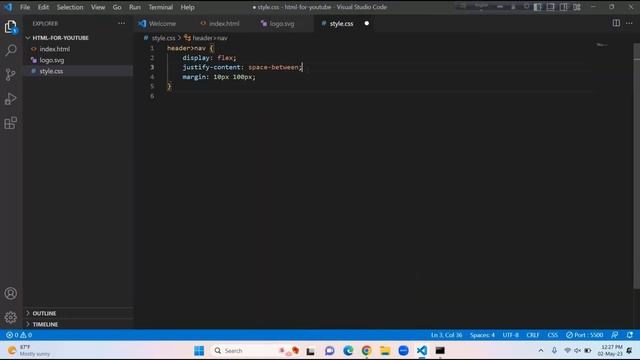Open the Manage gear icon
The image size is (640, 360).
[11, 317]
